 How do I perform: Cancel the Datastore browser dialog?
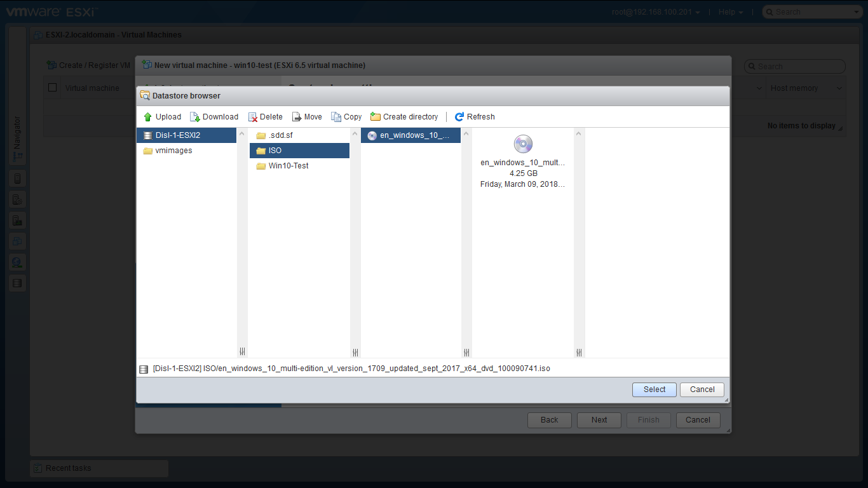(x=702, y=390)
